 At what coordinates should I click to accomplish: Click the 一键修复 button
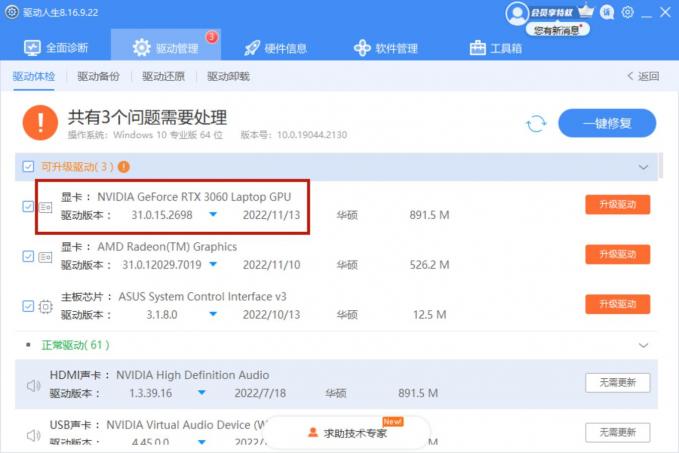(x=607, y=123)
